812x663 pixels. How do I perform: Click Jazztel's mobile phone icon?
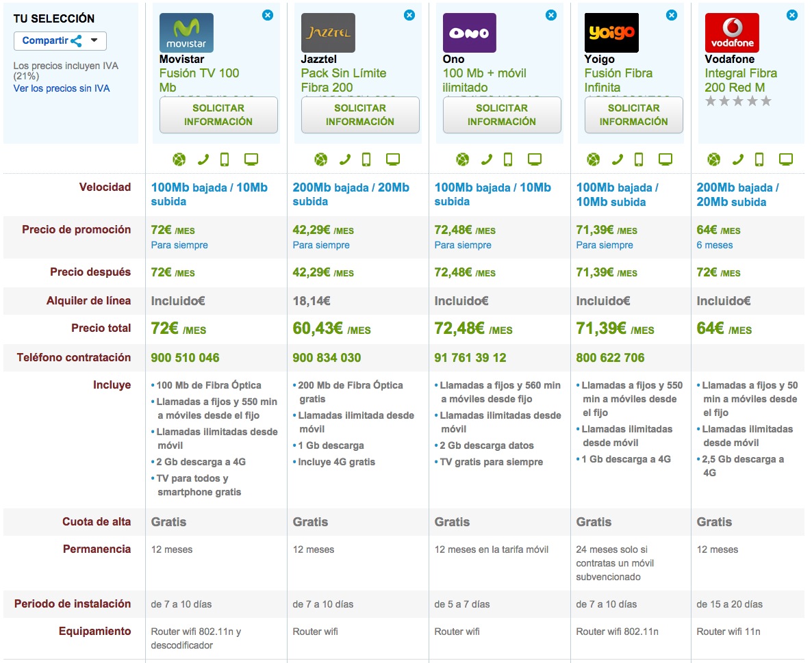(366, 159)
